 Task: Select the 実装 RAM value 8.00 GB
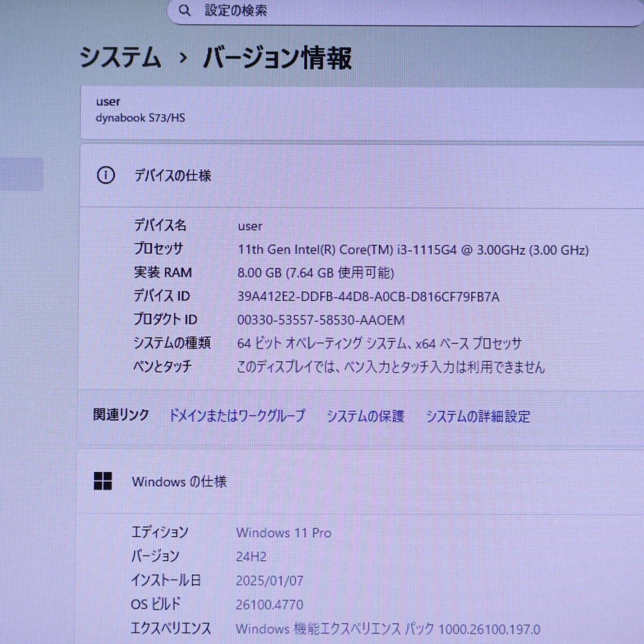point(316,273)
